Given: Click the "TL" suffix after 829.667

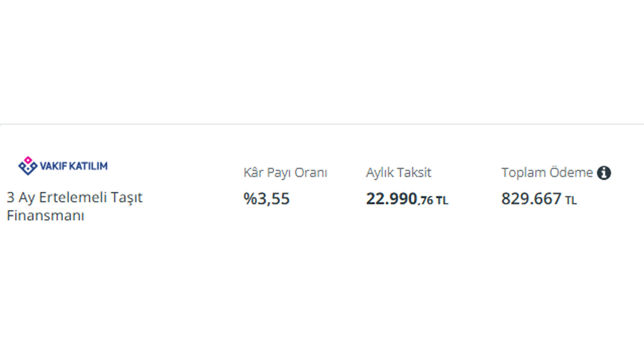Looking at the screenshot, I should [571, 201].
